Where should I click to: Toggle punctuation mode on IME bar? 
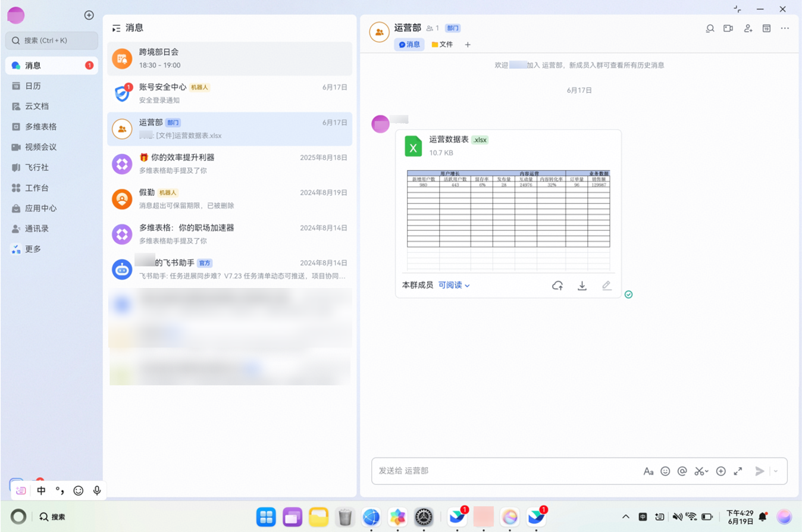pos(59,491)
